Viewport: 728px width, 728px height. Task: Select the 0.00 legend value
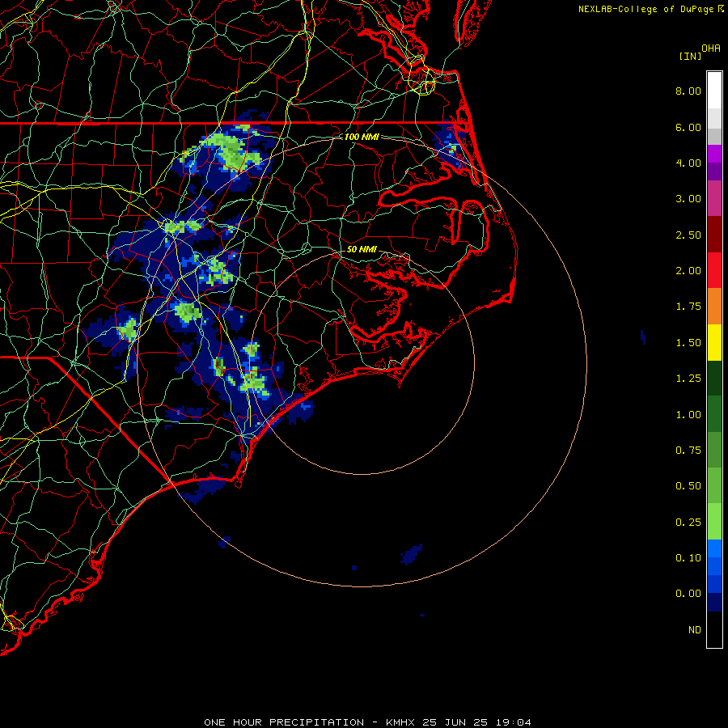pyautogui.click(x=688, y=594)
